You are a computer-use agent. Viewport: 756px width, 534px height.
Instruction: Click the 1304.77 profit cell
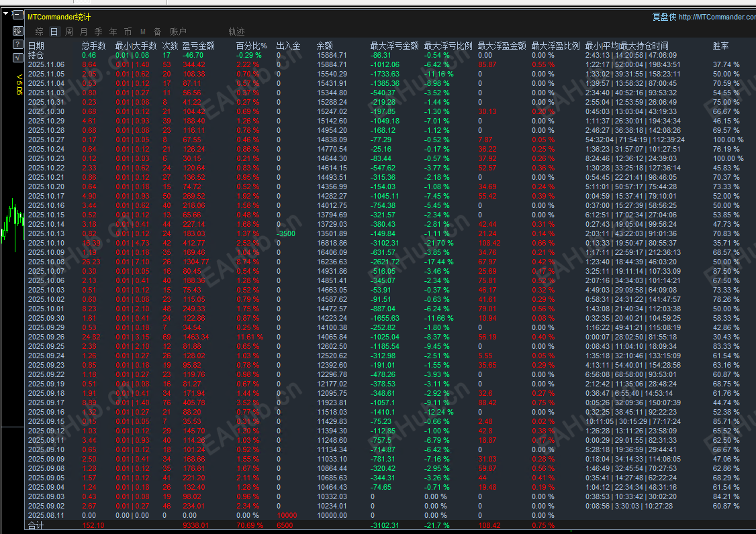click(x=196, y=262)
